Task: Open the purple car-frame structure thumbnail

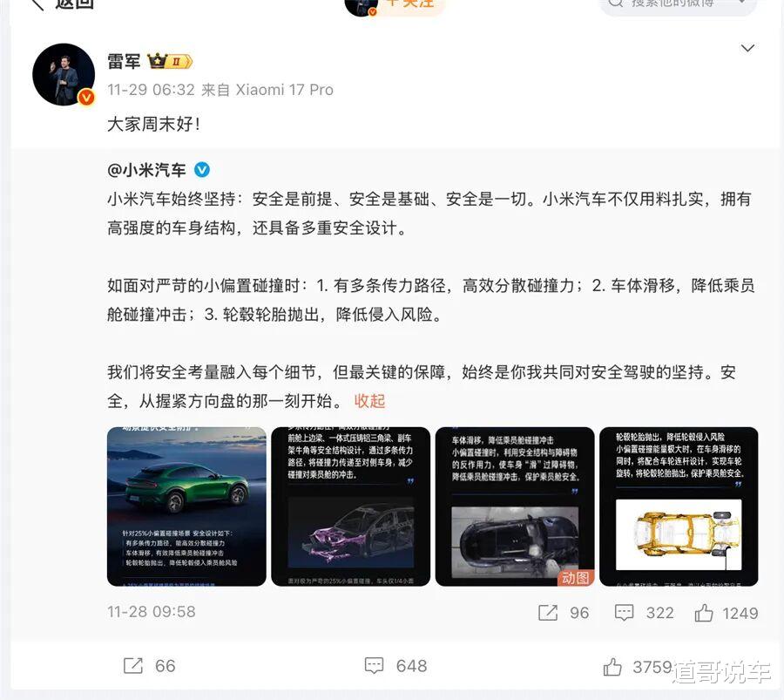Action: coord(350,506)
